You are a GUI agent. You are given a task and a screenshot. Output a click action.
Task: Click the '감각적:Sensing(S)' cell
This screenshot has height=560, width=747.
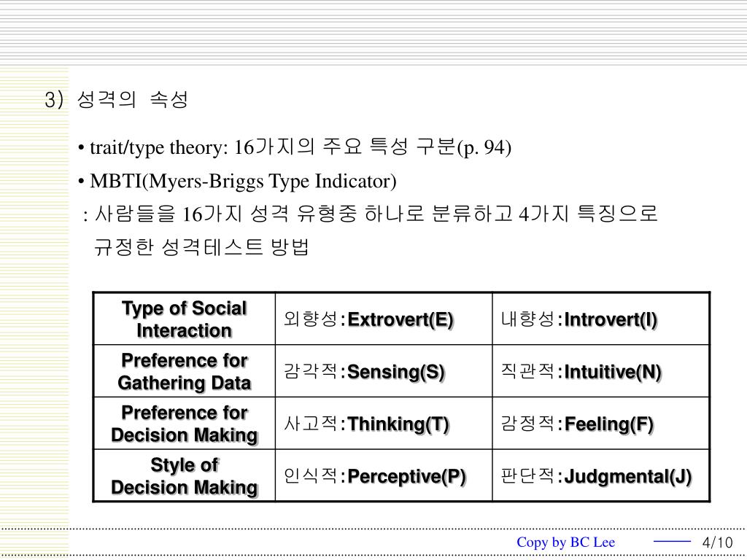(384, 371)
